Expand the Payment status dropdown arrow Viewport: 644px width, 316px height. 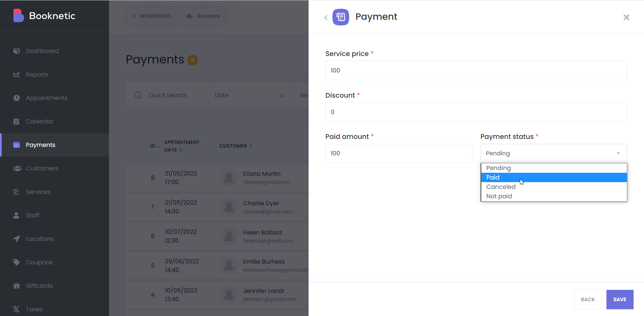tap(618, 153)
